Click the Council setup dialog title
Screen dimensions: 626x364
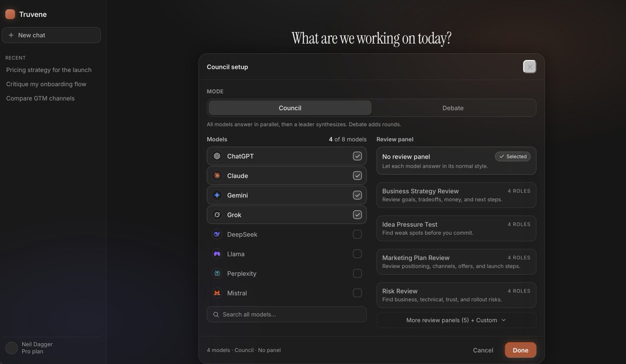click(x=227, y=67)
